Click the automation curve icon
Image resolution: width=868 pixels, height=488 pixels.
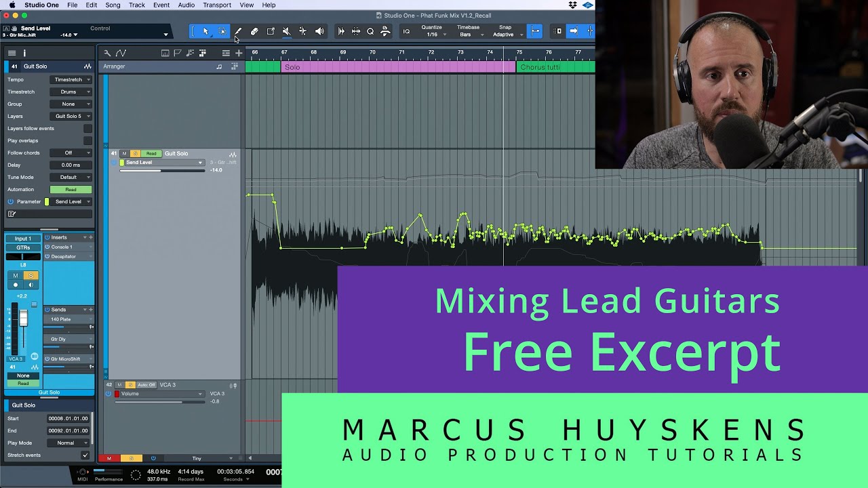point(121,53)
